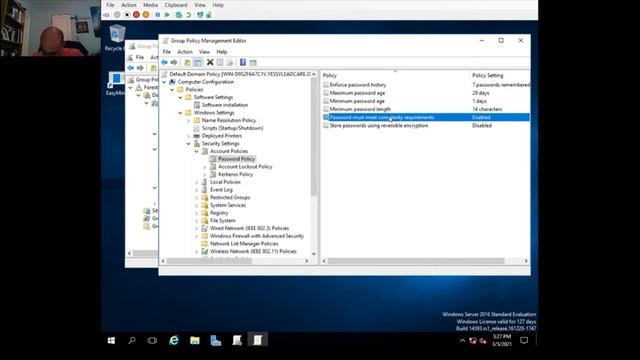Image resolution: width=640 pixels, height=360 pixels.
Task: Expand the Name Resolution Policy node
Action: point(189,120)
